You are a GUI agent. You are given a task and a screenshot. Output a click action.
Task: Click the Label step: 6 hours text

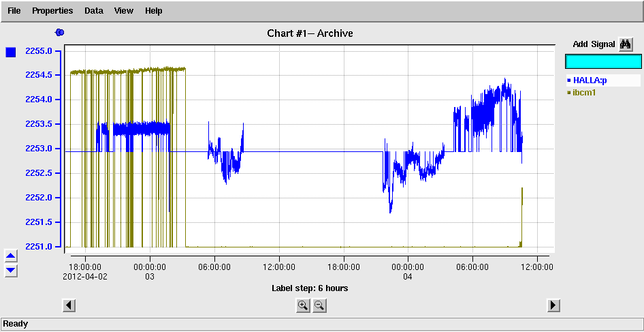[310, 288]
